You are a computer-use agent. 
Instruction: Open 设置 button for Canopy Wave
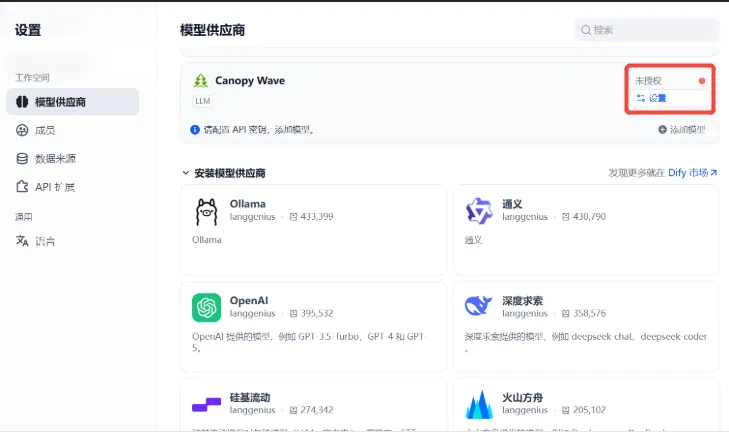click(669, 98)
